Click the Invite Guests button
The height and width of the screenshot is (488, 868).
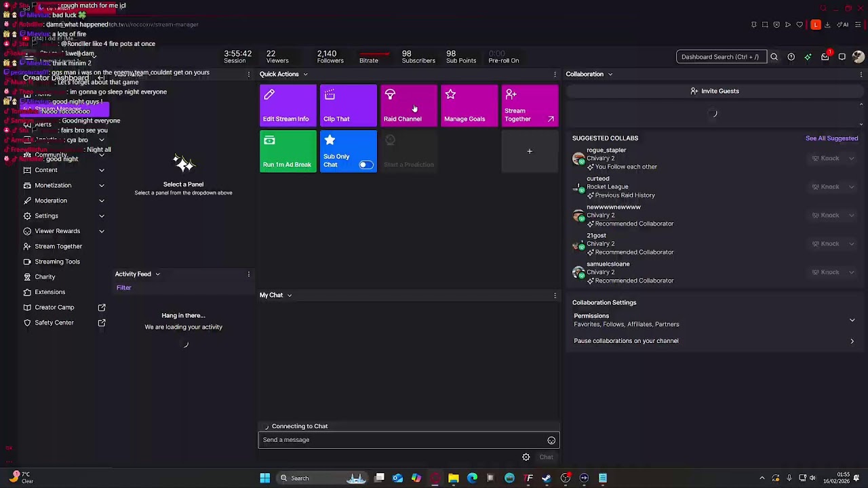[714, 91]
